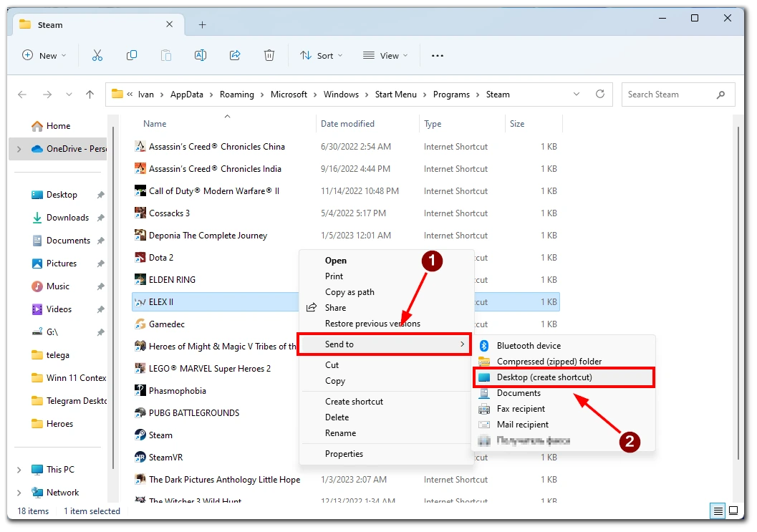Click the Paste clipboard toolbar icon
Viewport: 757px width, 532px height.
pos(166,56)
